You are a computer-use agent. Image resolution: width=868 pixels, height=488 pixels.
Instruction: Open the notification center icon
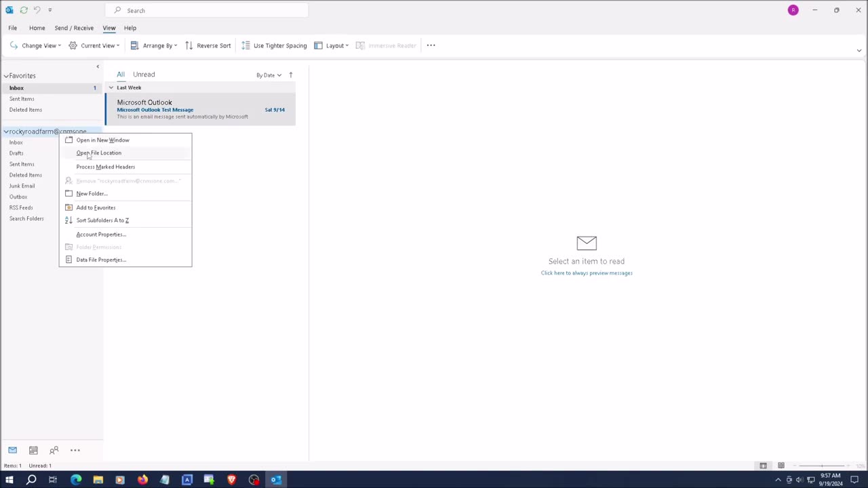(x=854, y=480)
